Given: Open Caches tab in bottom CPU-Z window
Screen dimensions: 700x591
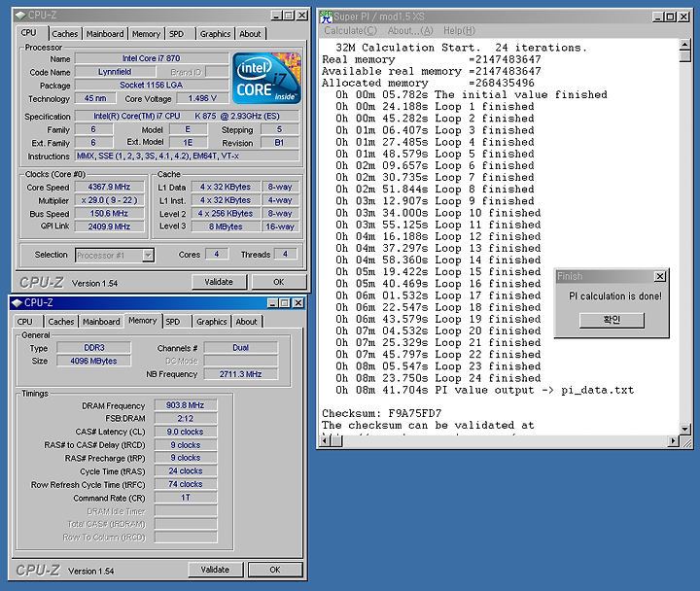Looking at the screenshot, I should (61, 322).
